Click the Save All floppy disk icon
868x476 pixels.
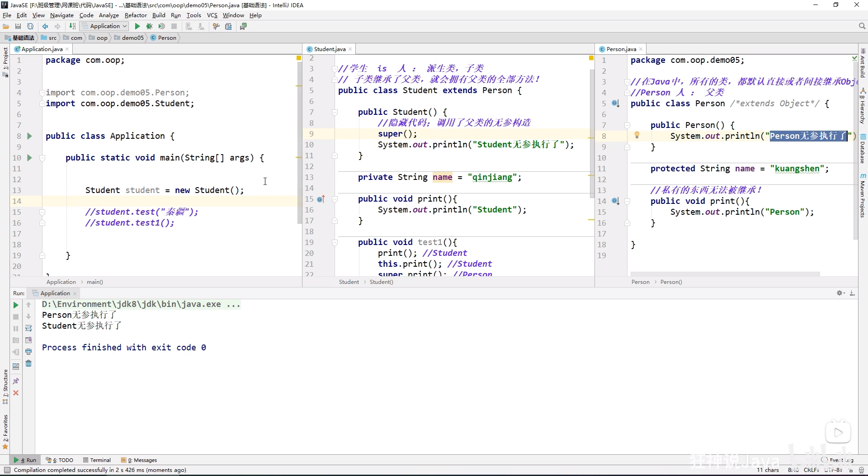18,26
